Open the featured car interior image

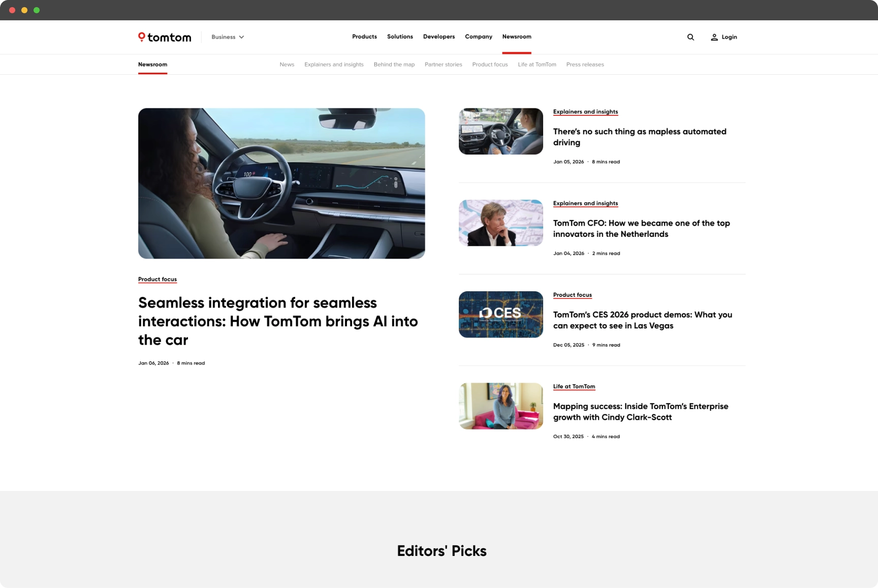[281, 183]
